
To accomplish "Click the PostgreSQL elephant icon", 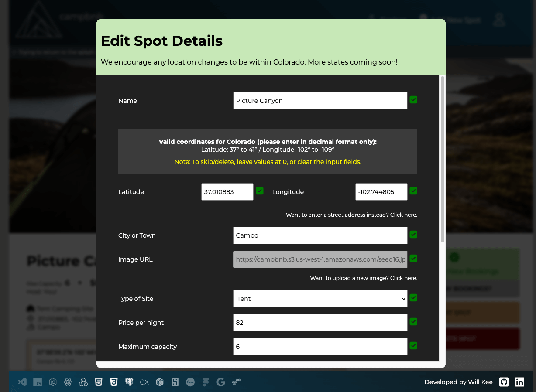I will coord(129,382).
